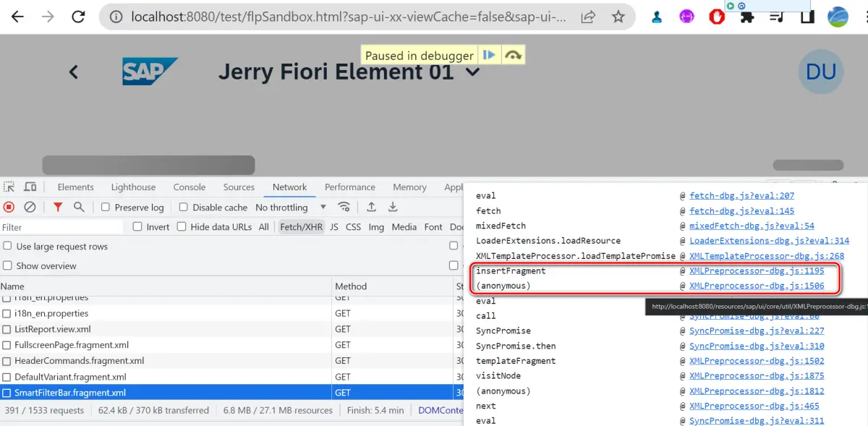This screenshot has height=426, width=868.
Task: Click the localhost:8080 address bar
Action: click(x=347, y=16)
